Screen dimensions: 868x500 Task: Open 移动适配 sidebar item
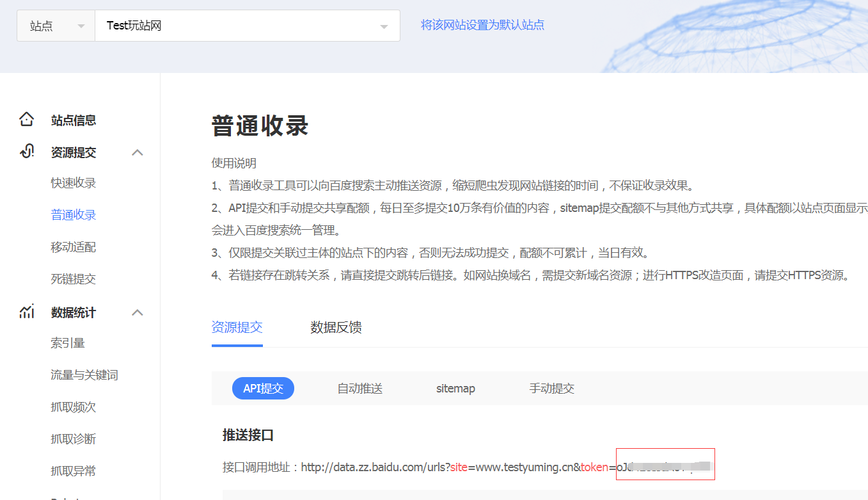74,247
